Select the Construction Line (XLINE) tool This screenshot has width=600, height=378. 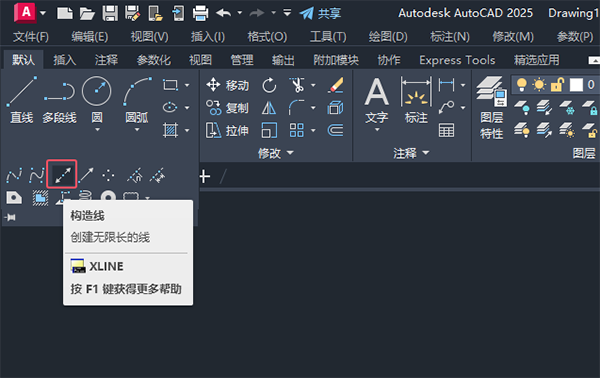[x=62, y=174]
